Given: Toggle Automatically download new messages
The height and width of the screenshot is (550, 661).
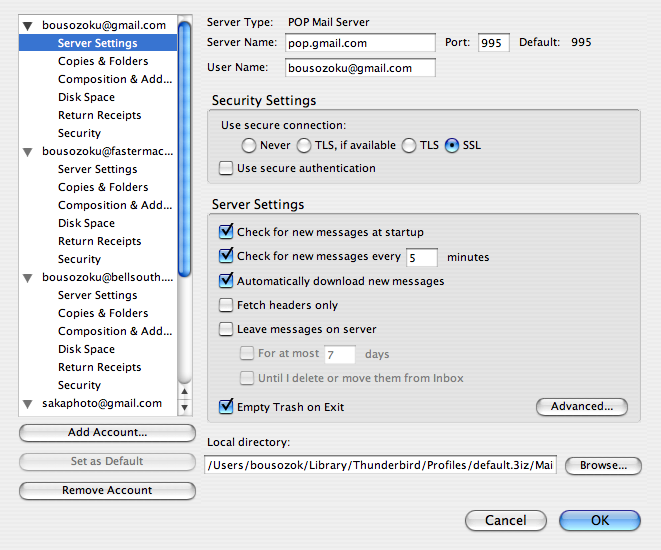Looking at the screenshot, I should (226, 280).
